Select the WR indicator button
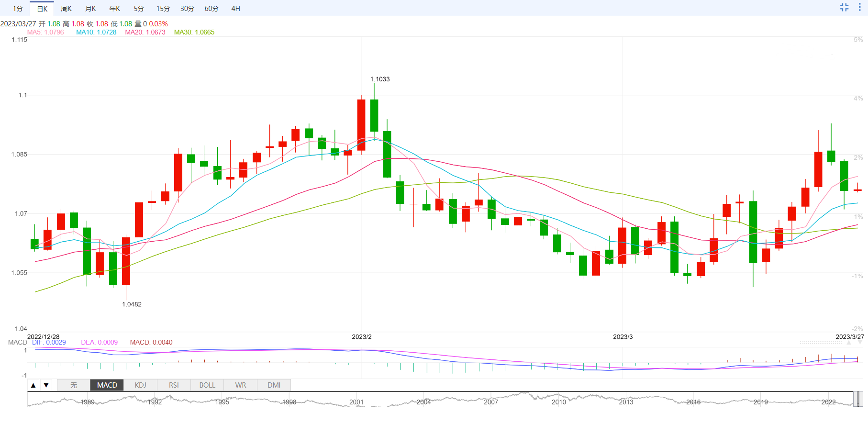The height and width of the screenshot is (424, 868). click(x=241, y=385)
